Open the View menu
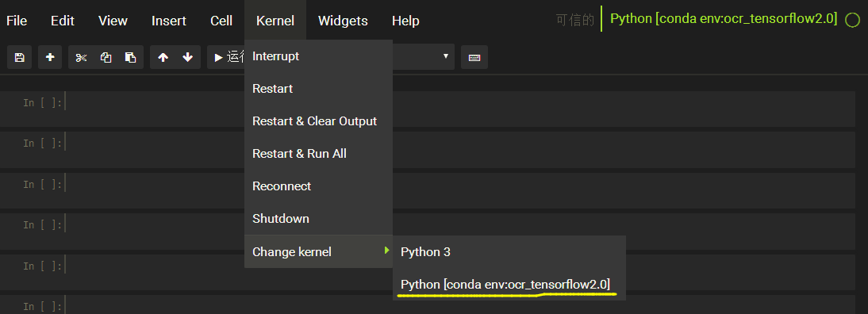Screen dimensions: 868x314 (x=113, y=21)
